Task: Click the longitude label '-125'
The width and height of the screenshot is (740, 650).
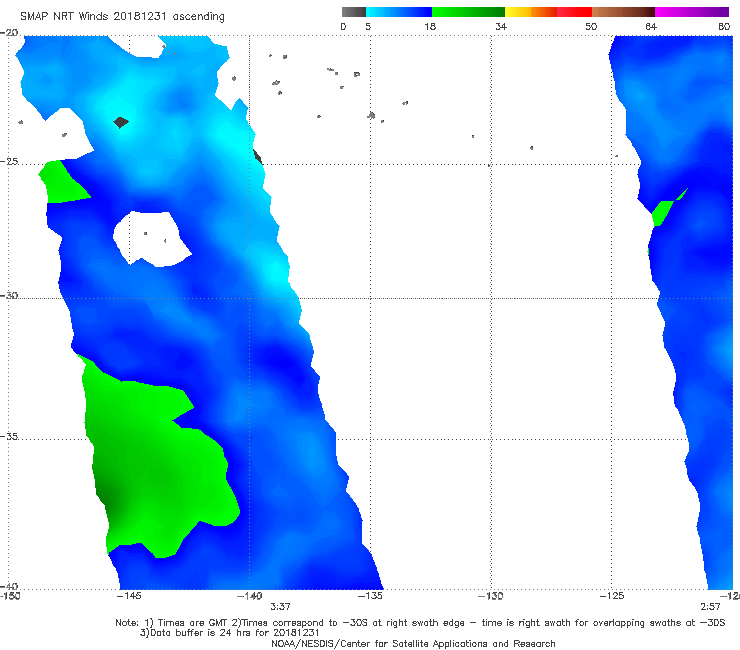Action: (x=612, y=596)
